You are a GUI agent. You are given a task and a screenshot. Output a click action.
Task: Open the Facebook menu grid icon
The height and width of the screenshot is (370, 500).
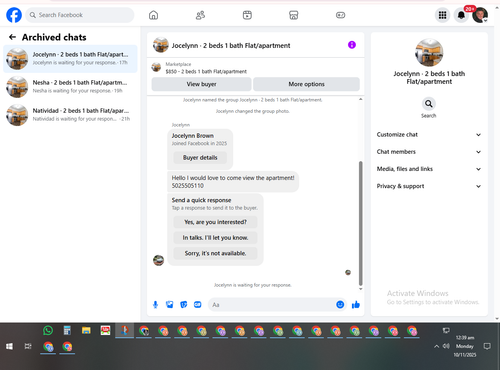[442, 15]
